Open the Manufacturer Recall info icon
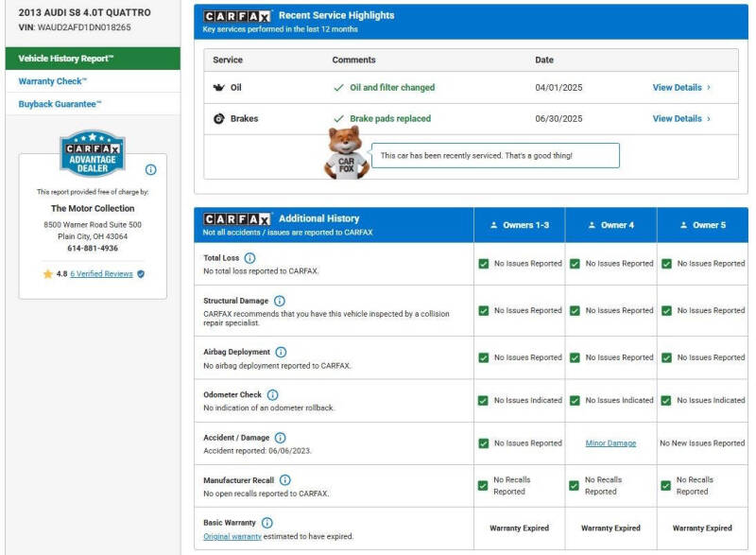 284,480
